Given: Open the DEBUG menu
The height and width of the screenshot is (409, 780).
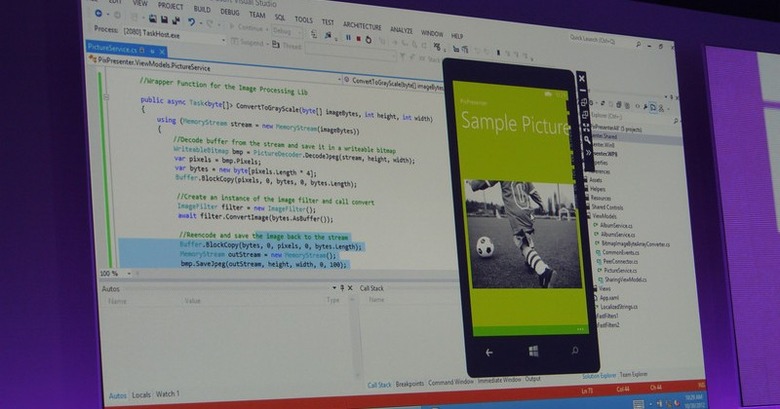Looking at the screenshot, I should [229, 12].
